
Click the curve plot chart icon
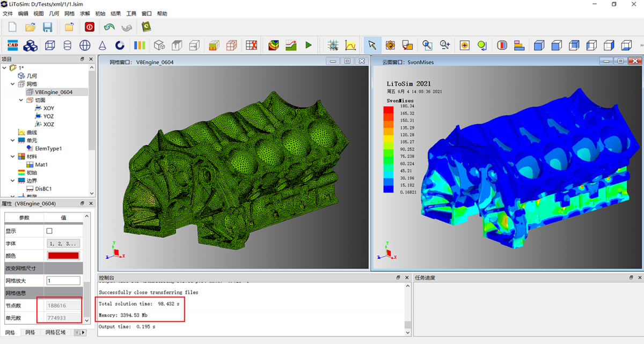[x=350, y=46]
